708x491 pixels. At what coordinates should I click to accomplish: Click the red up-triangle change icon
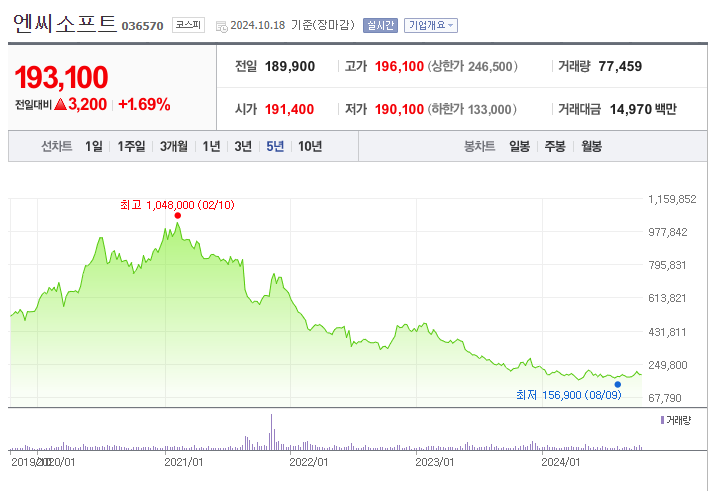coord(61,105)
